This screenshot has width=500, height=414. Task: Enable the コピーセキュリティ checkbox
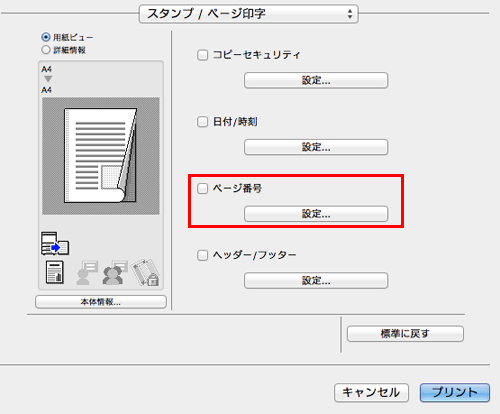[x=202, y=55]
